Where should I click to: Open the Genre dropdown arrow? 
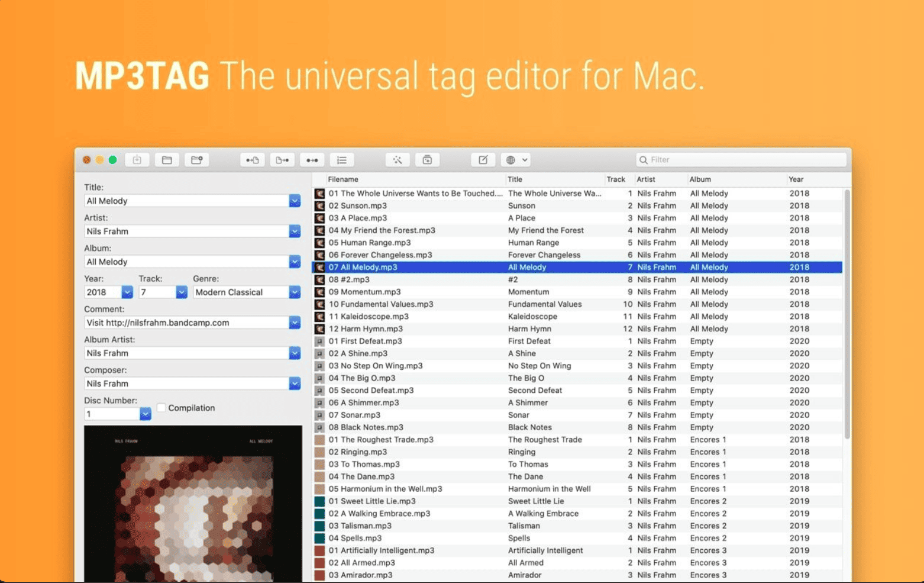pyautogui.click(x=295, y=292)
